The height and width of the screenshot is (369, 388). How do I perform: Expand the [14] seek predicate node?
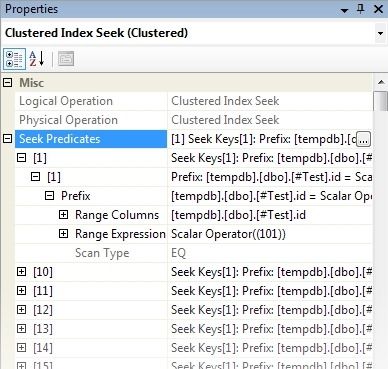tap(22, 347)
